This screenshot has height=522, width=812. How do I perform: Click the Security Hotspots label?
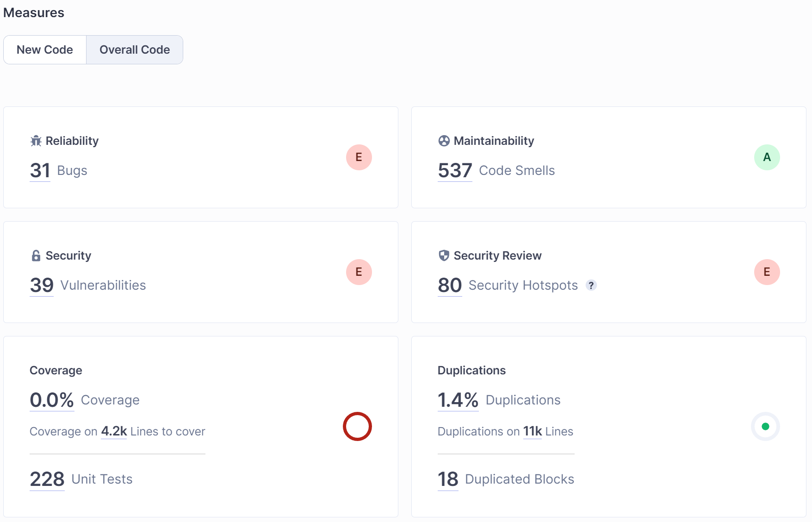tap(523, 286)
